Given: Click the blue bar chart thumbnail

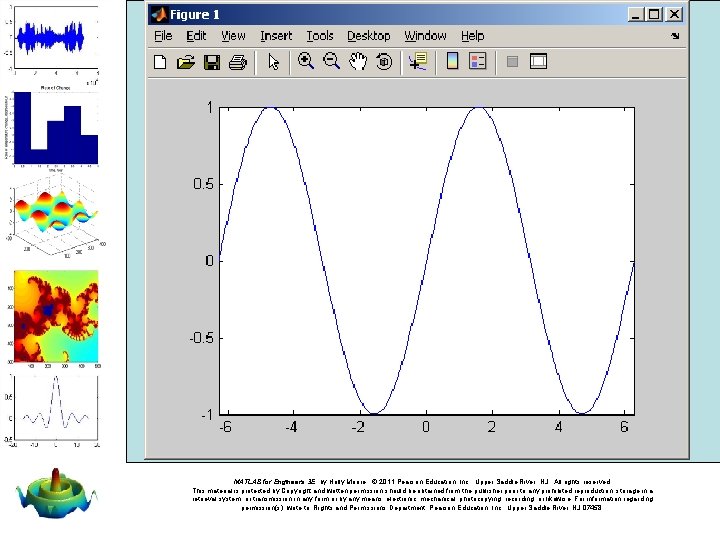Looking at the screenshot, I should [56, 128].
